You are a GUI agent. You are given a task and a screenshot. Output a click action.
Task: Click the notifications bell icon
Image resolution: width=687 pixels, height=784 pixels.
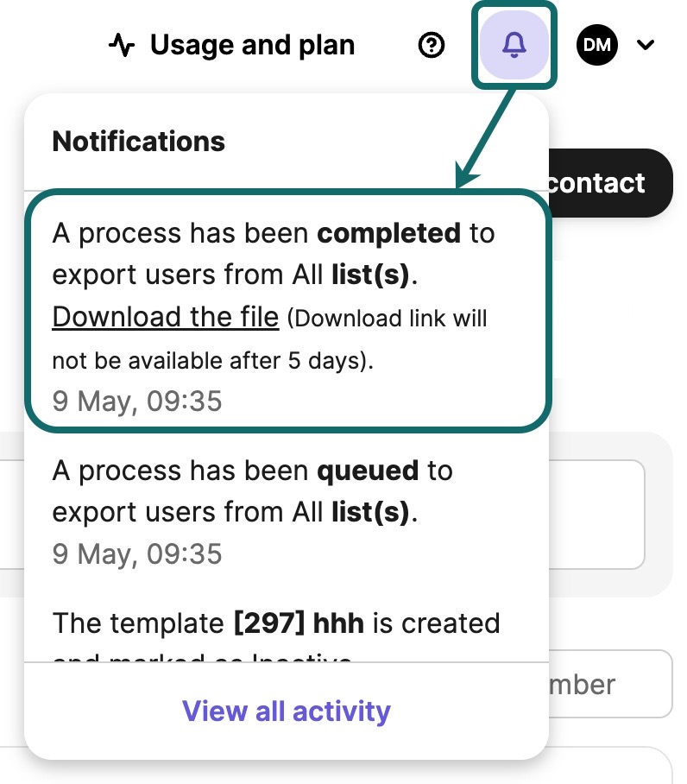(514, 45)
